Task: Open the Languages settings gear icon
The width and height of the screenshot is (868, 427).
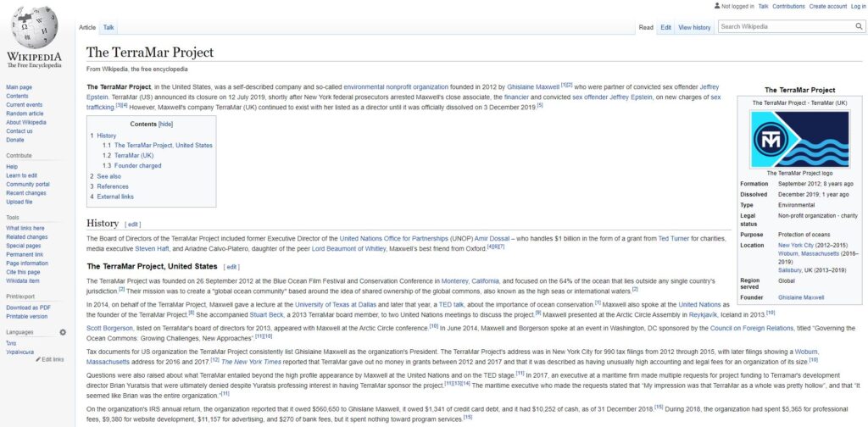Action: pyautogui.click(x=63, y=332)
